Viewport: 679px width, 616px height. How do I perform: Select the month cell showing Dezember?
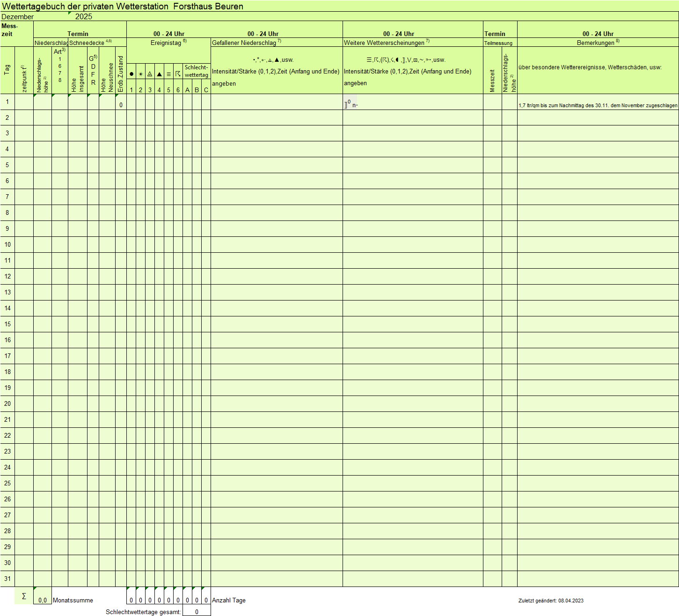click(18, 17)
